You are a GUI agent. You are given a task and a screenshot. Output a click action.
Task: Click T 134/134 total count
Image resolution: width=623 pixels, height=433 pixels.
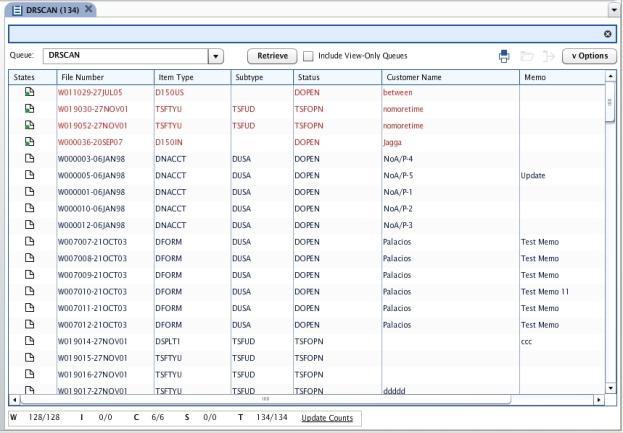(263, 418)
